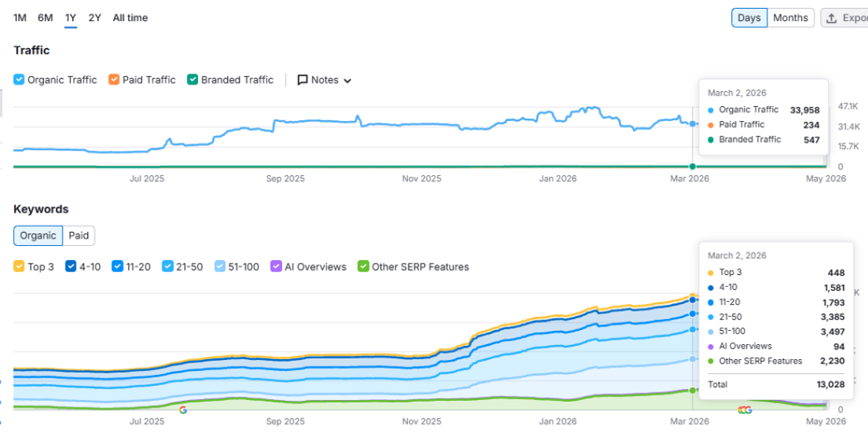Click the Export upload icon
The height and width of the screenshot is (433, 868).
831,18
